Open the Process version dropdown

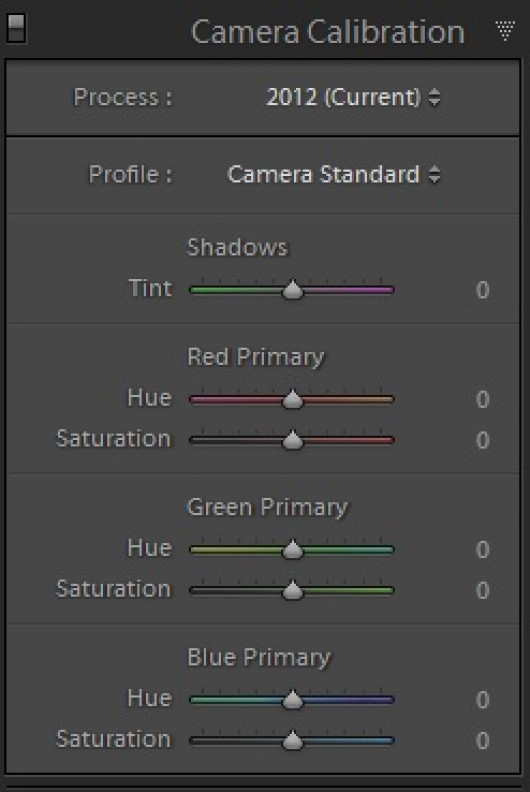coord(353,97)
